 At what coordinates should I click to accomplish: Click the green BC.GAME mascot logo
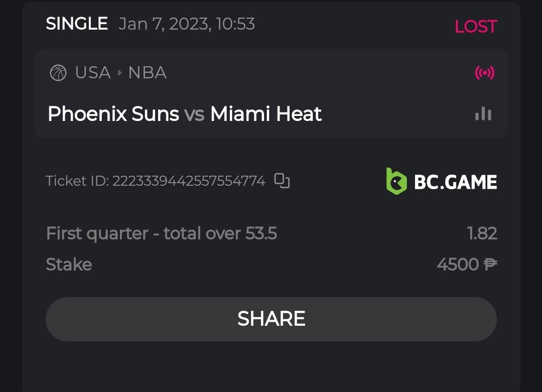[396, 181]
